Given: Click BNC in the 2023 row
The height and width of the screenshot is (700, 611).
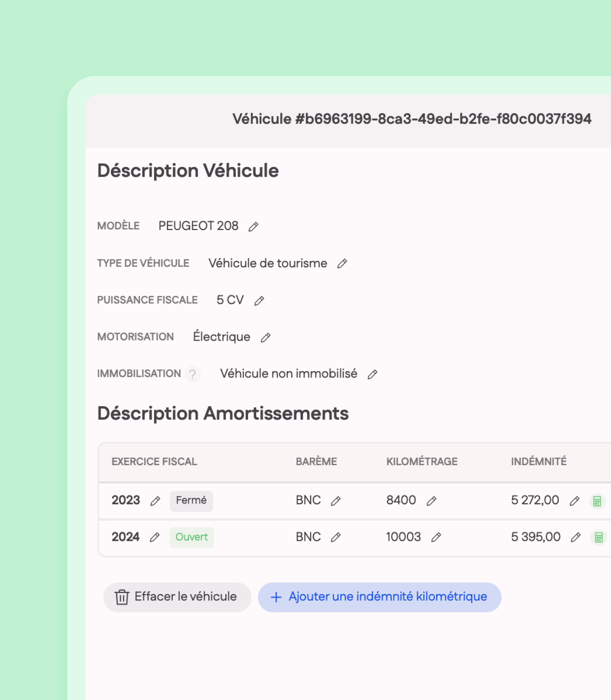Looking at the screenshot, I should coord(308,500).
